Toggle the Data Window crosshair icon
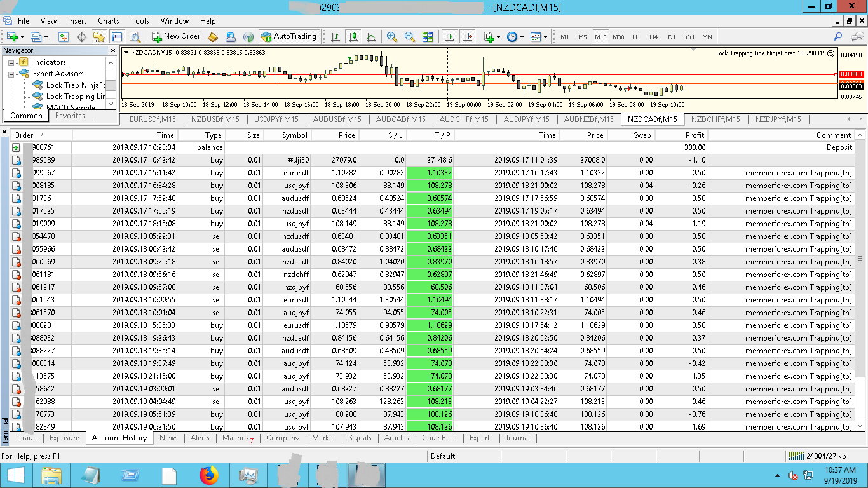This screenshot has width=868, height=488. [81, 37]
